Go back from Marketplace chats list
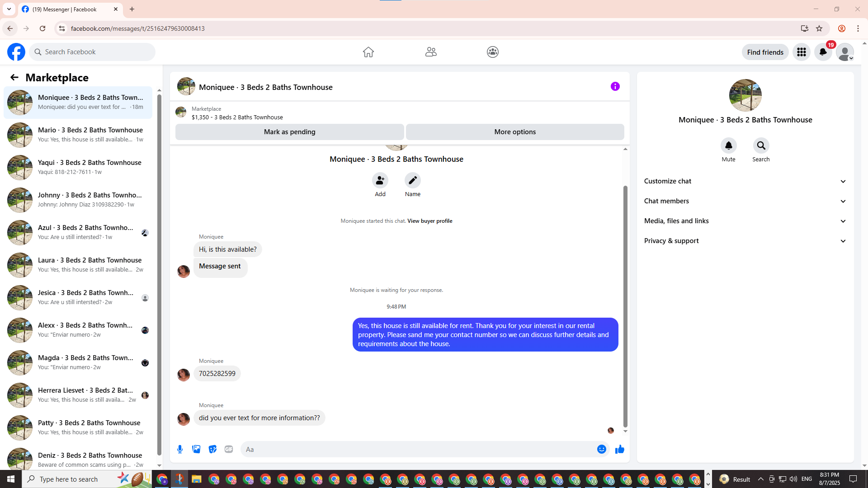This screenshot has height=488, width=868. (x=14, y=77)
